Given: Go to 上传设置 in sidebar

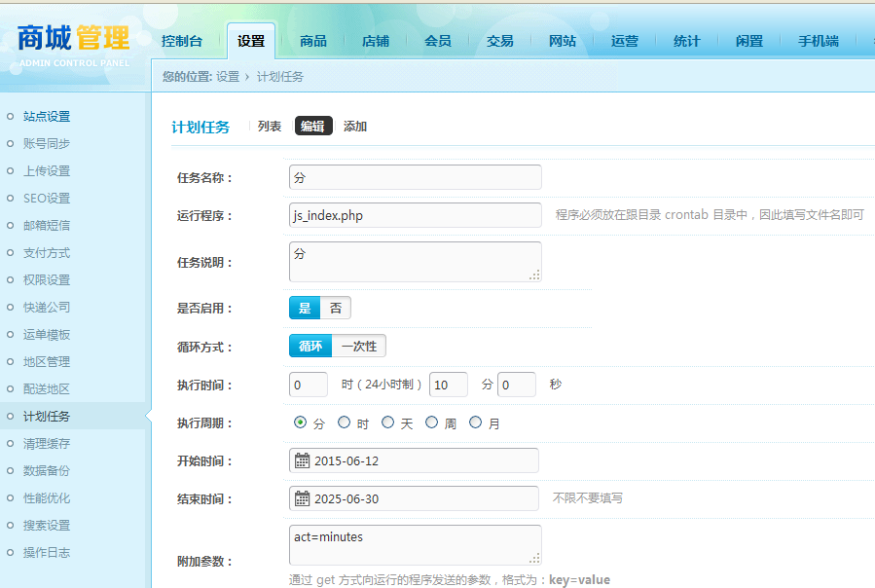Looking at the screenshot, I should click(x=47, y=171).
